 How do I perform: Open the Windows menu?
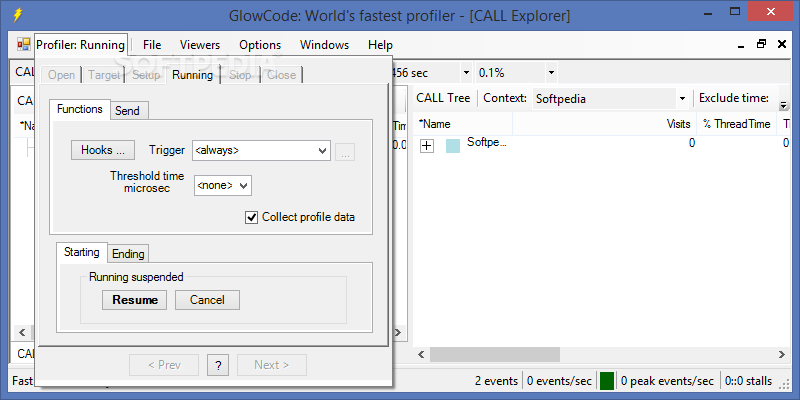pyautogui.click(x=324, y=45)
